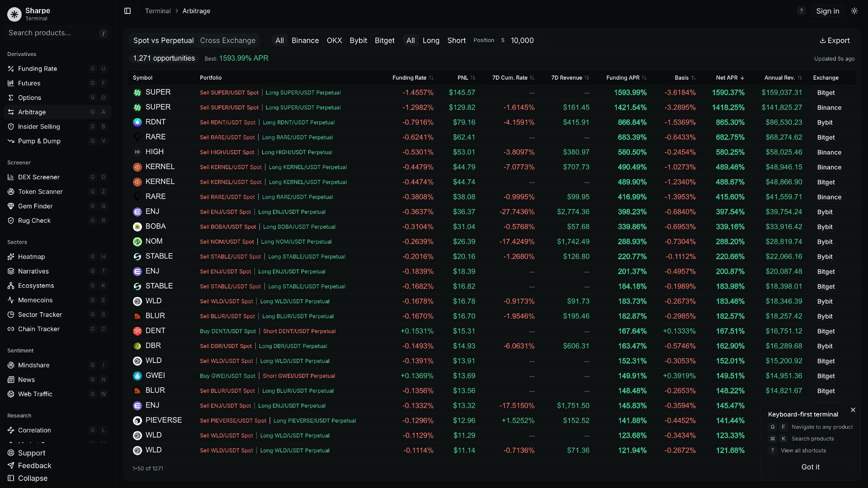Open help question mark icon
The width and height of the screenshot is (868, 488).
tap(801, 11)
